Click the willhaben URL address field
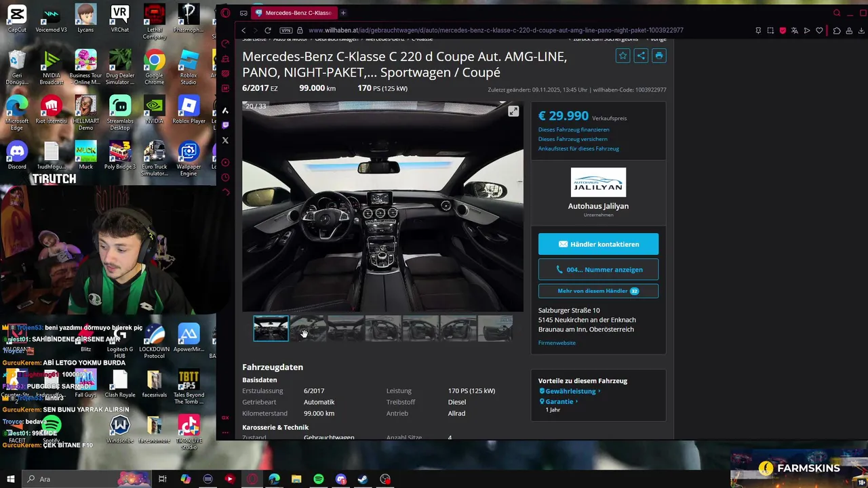 pyautogui.click(x=496, y=30)
